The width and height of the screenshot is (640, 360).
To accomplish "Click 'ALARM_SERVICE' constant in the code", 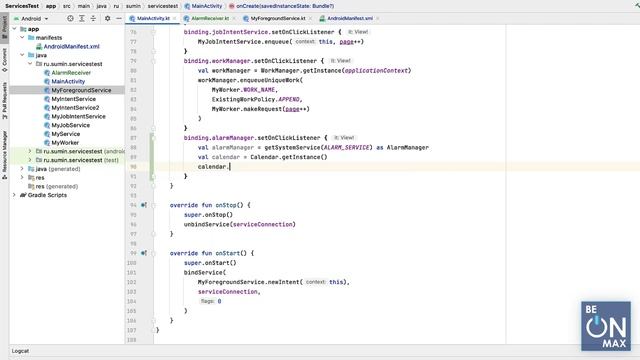I will pos(346,147).
